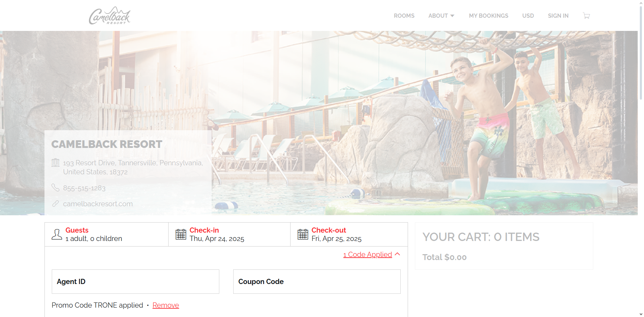Click the phone icon beside 855-515-1283
Viewport: 644px width, 317px height.
point(56,188)
